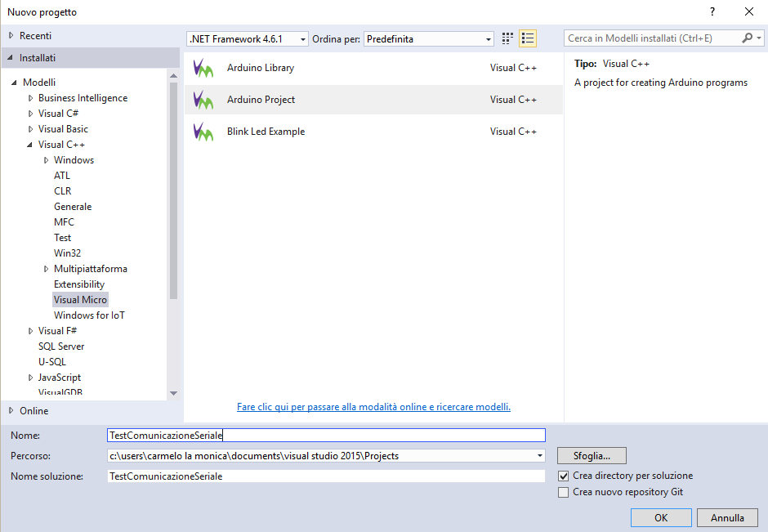
Task: Select CLR in the template tree
Action: [x=63, y=191]
